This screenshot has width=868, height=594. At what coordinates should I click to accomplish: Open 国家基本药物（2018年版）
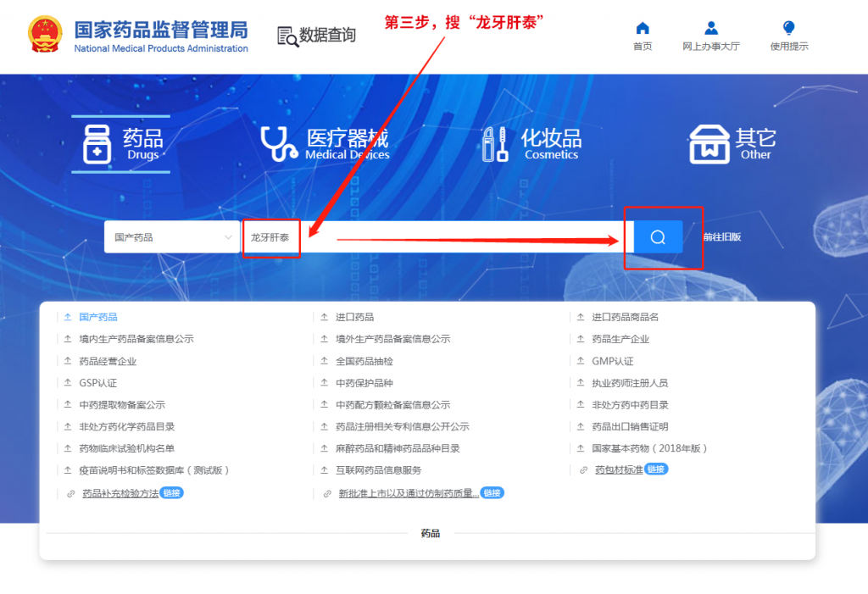649,448
